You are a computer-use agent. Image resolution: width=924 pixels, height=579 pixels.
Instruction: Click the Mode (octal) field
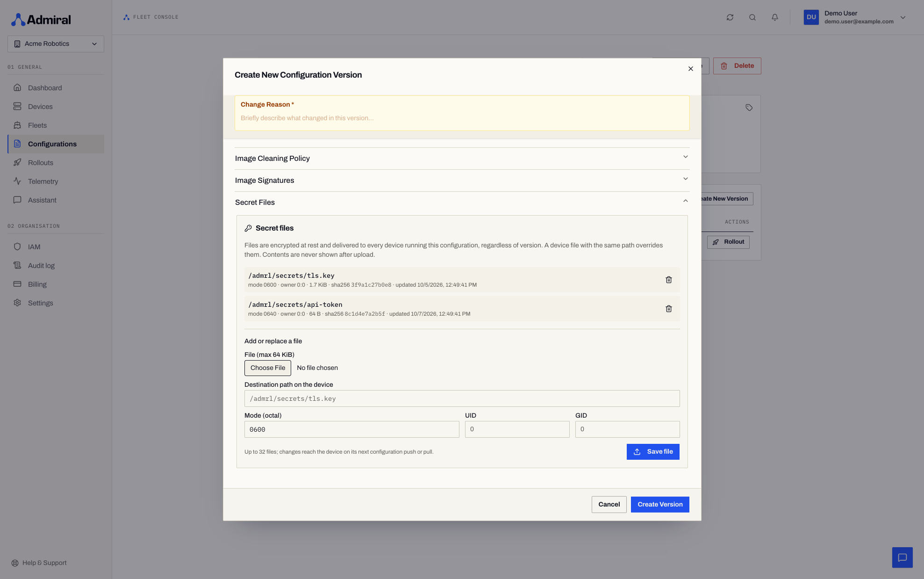point(351,429)
